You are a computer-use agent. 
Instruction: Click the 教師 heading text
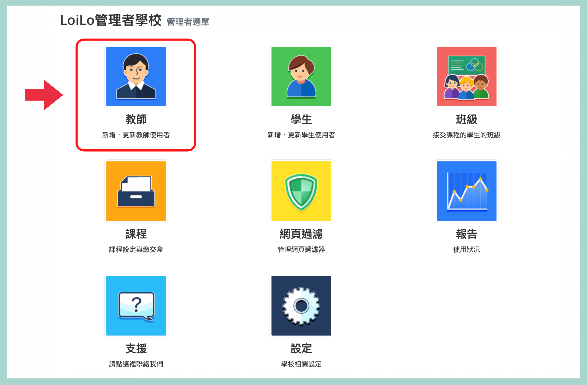(x=136, y=119)
